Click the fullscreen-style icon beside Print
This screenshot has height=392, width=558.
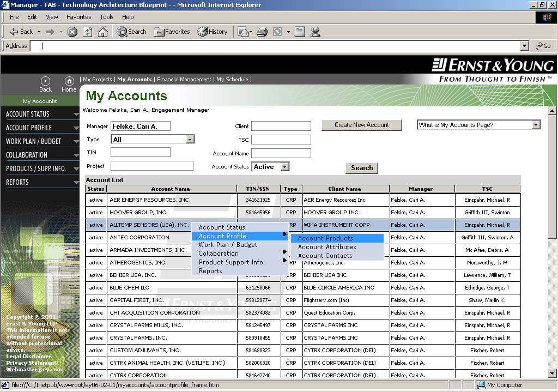(277, 32)
